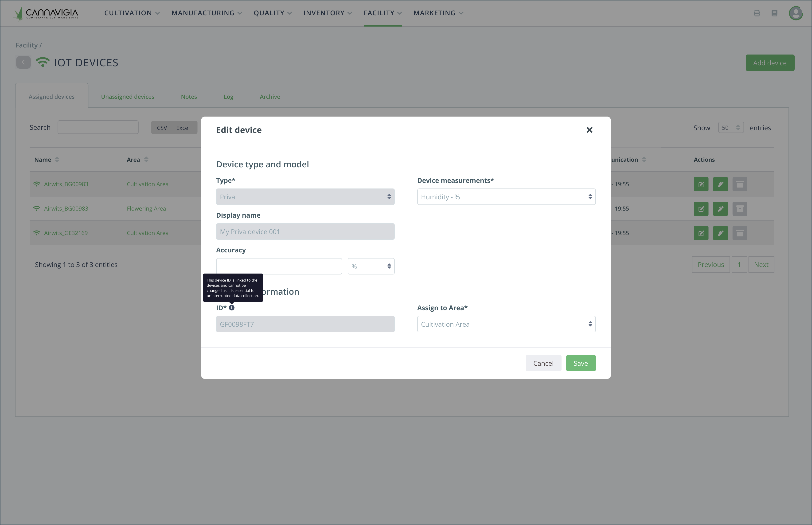Open Device measurements dropdown
Image resolution: width=812 pixels, height=525 pixels.
coord(506,197)
